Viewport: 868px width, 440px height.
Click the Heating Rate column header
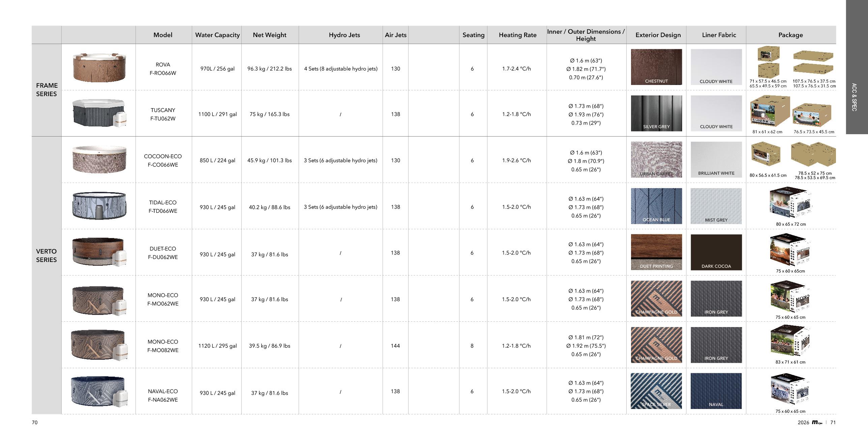(x=517, y=35)
